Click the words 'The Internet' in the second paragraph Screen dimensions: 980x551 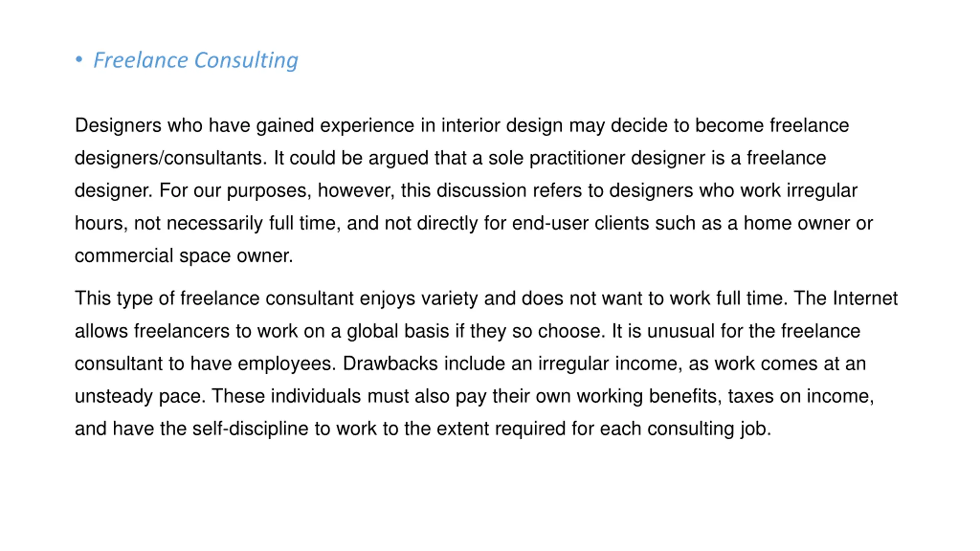[846, 298]
